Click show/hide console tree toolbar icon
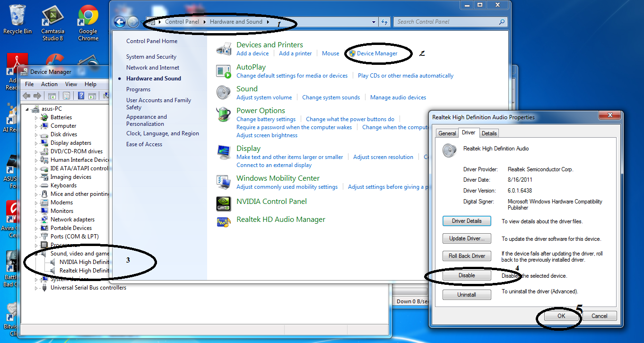Viewport: 644px width, 343px height. [x=52, y=96]
